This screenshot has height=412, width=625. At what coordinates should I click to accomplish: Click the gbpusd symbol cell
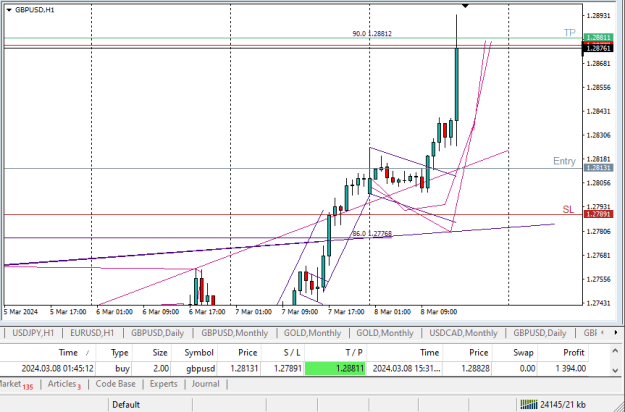200,369
